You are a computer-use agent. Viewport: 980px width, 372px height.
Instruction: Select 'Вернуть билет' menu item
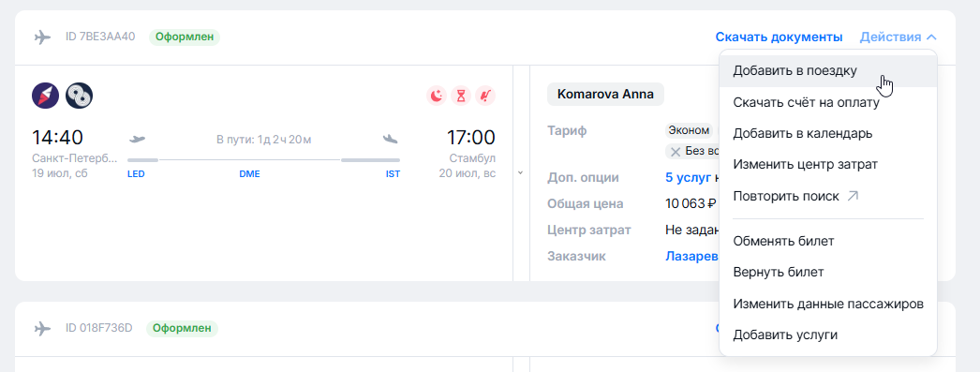click(x=828, y=273)
